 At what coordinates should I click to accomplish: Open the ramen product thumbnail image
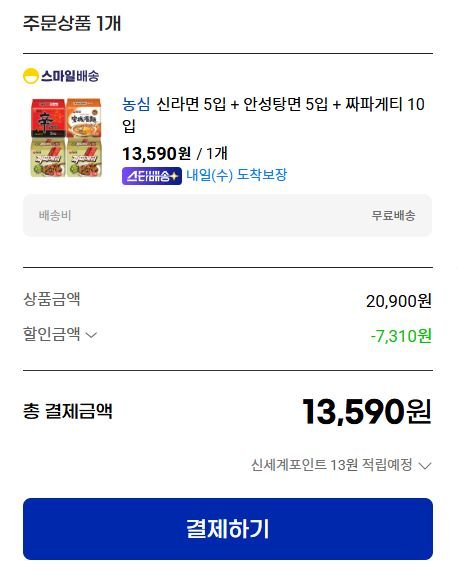(x=66, y=138)
